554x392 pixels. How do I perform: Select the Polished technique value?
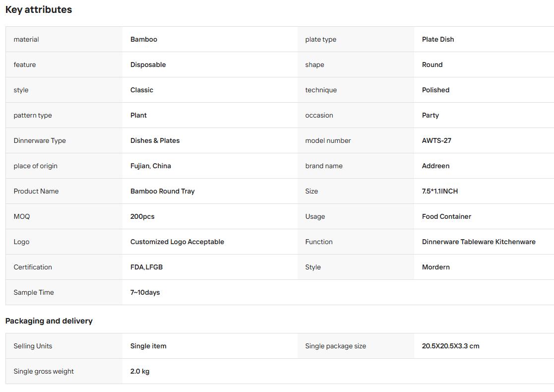[x=435, y=90]
